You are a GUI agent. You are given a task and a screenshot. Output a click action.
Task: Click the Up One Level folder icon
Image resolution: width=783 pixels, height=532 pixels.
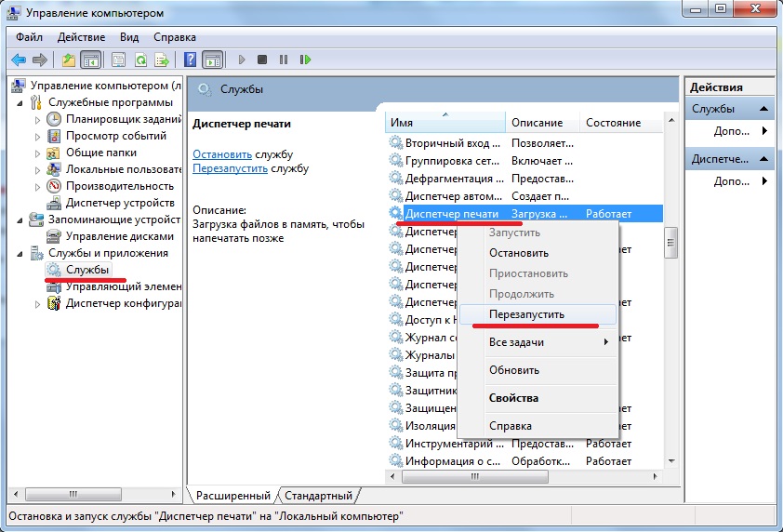(x=68, y=60)
